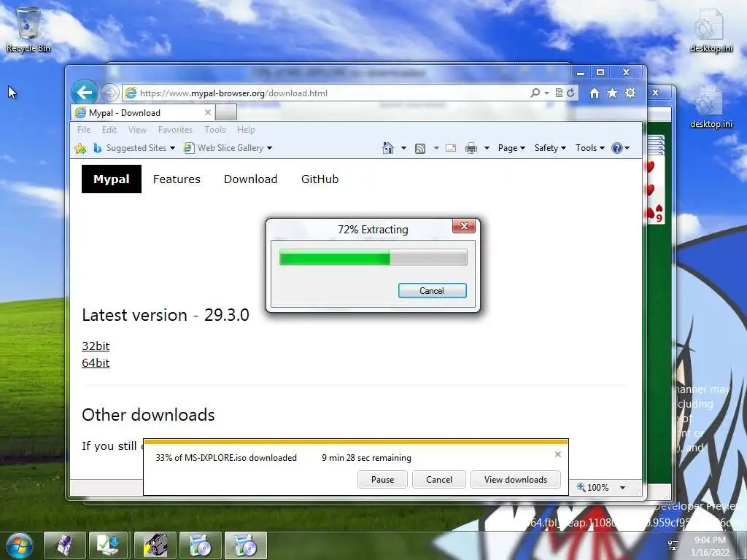The width and height of the screenshot is (747, 560).
Task: Open the Recycle Bin desktop icon
Action: [x=28, y=28]
